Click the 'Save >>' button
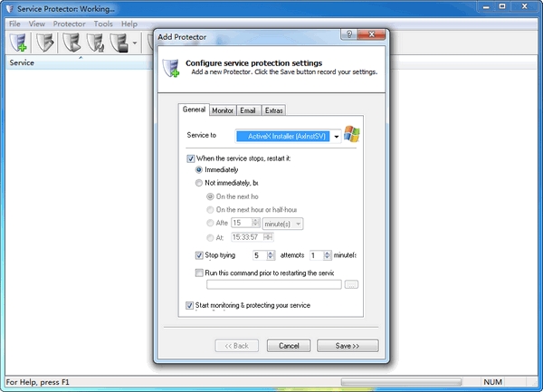Screen dimensions: 543x392 (348, 346)
